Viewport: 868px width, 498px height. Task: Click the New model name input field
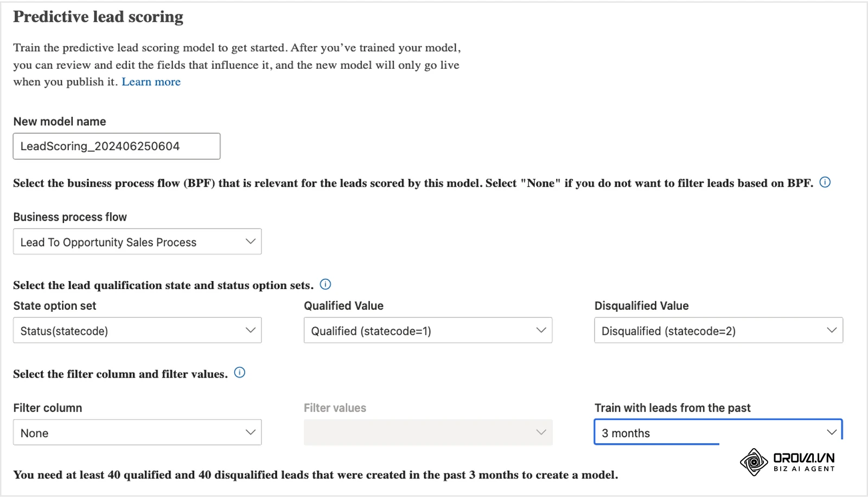pyautogui.click(x=117, y=146)
